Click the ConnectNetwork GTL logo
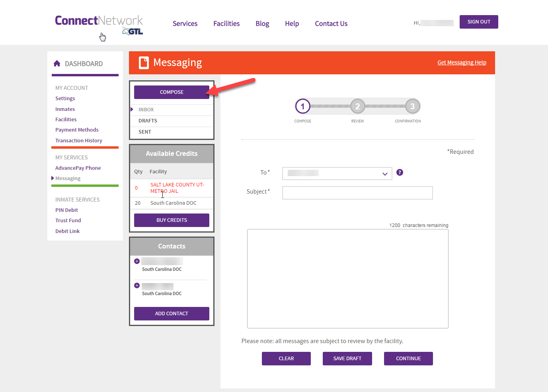 coord(99,25)
